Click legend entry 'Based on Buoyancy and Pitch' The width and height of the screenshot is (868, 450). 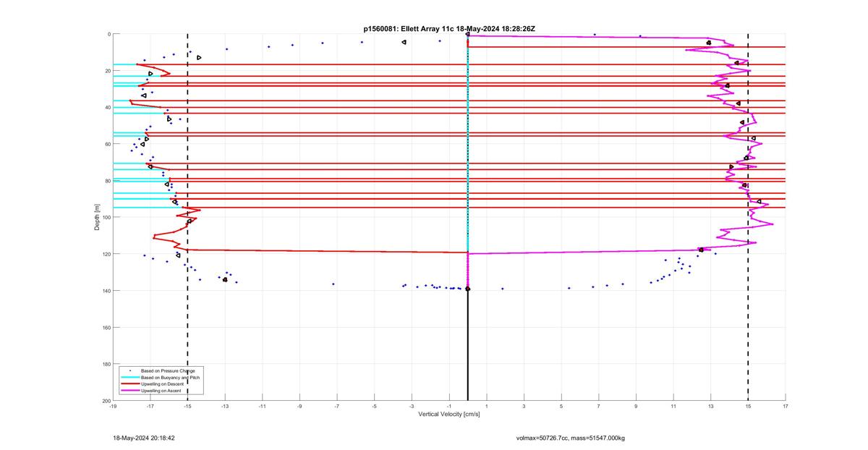tap(170, 378)
